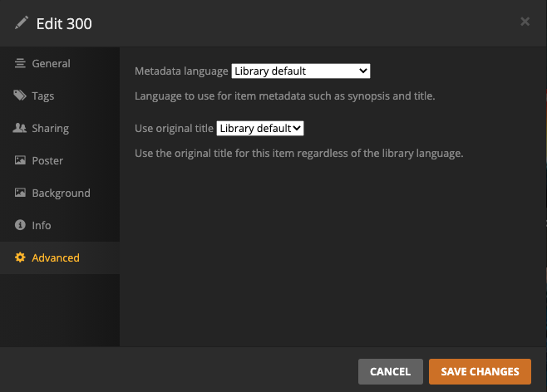Click the Advanced gear icon

[x=20, y=257]
